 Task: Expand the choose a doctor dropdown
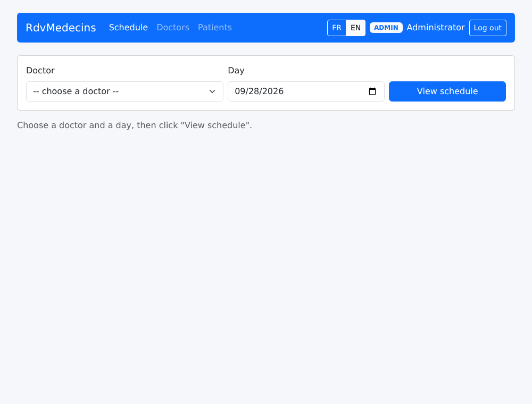click(x=124, y=91)
